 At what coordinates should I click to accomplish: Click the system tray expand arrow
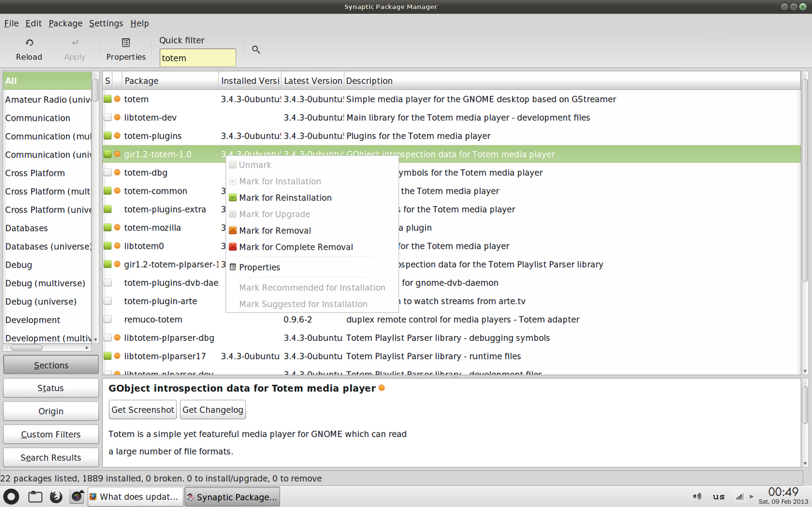[751, 497]
